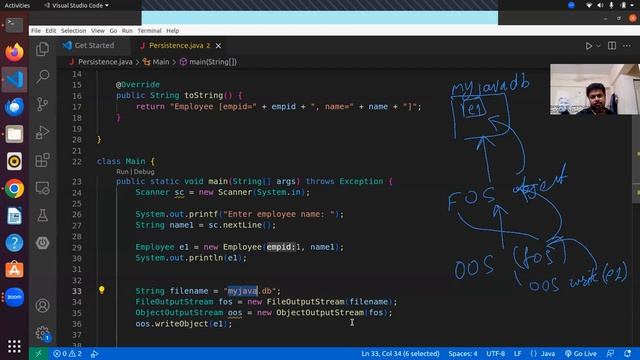Click the webcam video thumbnail
Image resolution: width=640 pixels, height=360 pixels.
coord(595,89)
